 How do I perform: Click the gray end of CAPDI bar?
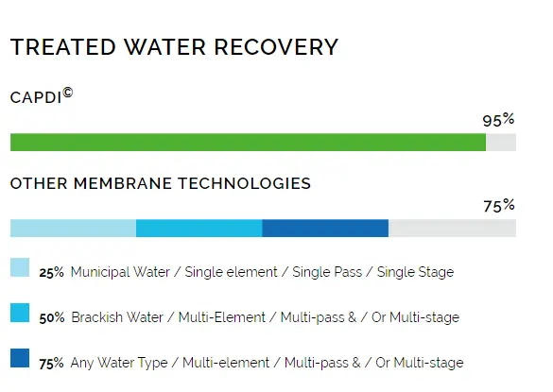(501, 142)
